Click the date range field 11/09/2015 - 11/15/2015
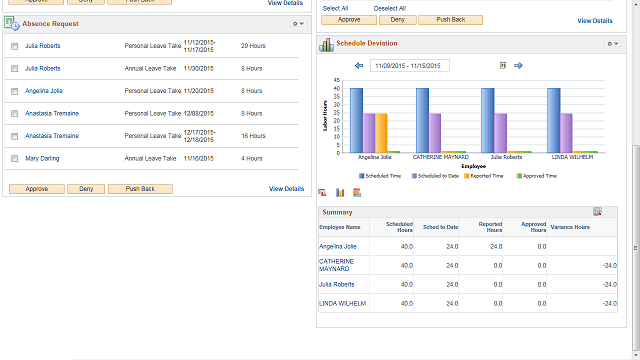Screen dimensions: 640x360 [410, 66]
